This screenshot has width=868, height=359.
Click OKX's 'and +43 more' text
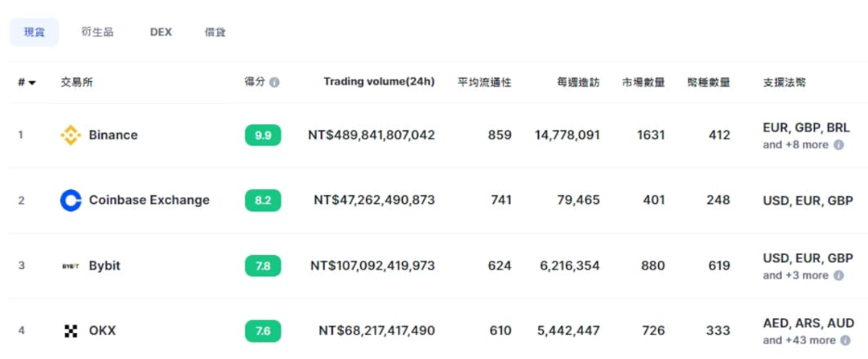798,340
